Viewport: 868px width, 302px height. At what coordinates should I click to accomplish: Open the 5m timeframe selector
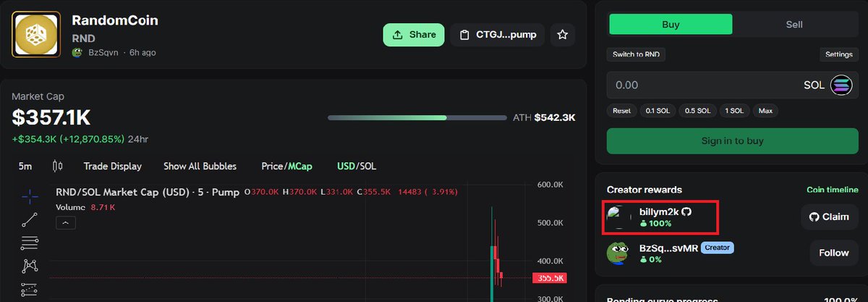(x=25, y=166)
